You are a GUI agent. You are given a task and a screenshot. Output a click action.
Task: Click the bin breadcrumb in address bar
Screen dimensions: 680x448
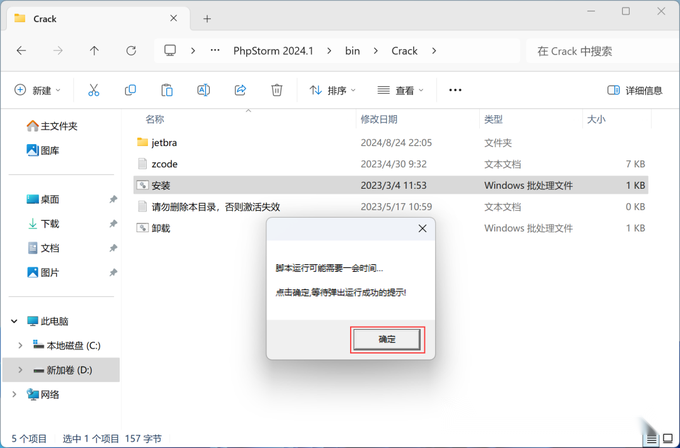click(353, 51)
